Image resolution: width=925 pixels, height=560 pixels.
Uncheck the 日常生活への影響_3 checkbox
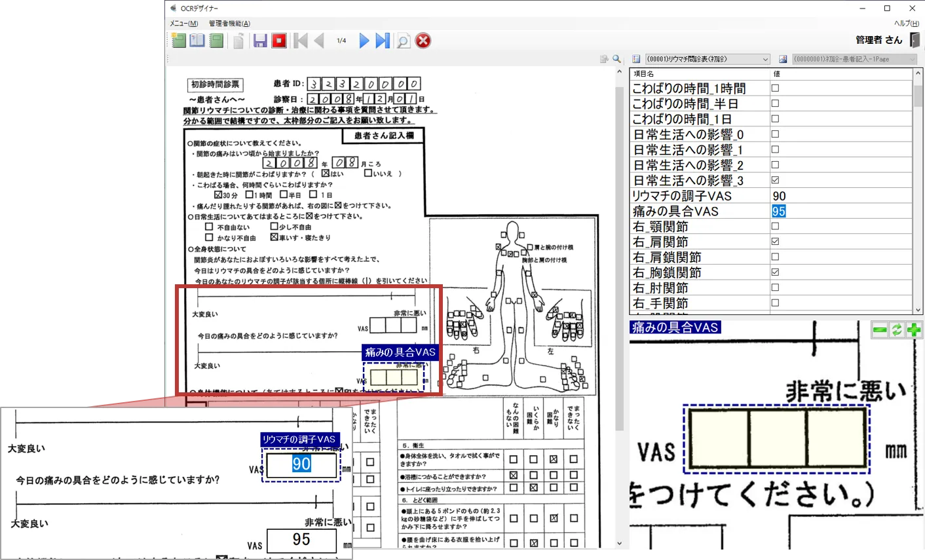[x=775, y=181]
